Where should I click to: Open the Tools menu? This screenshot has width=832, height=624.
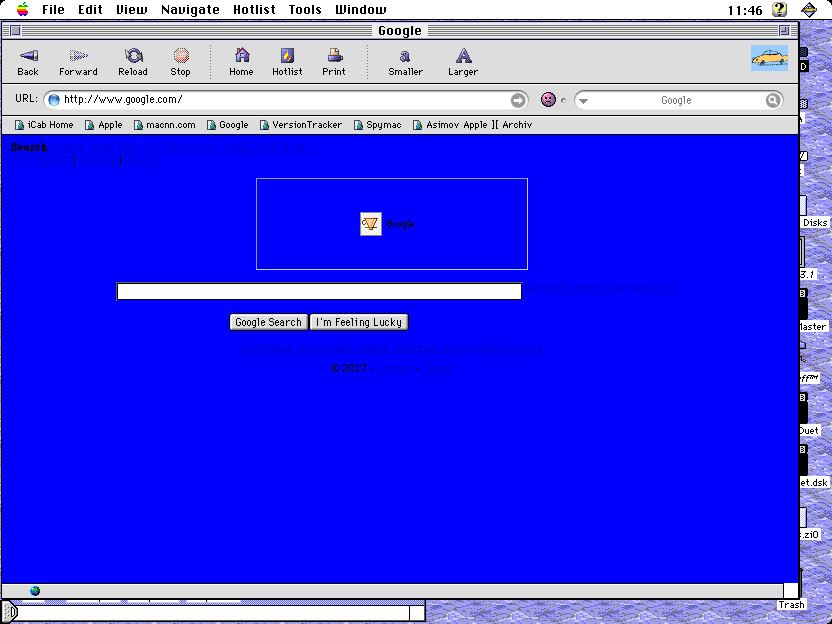pos(305,10)
